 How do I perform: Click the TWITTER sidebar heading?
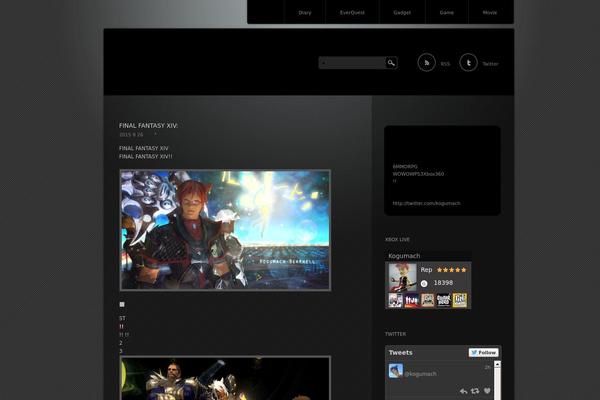point(395,334)
